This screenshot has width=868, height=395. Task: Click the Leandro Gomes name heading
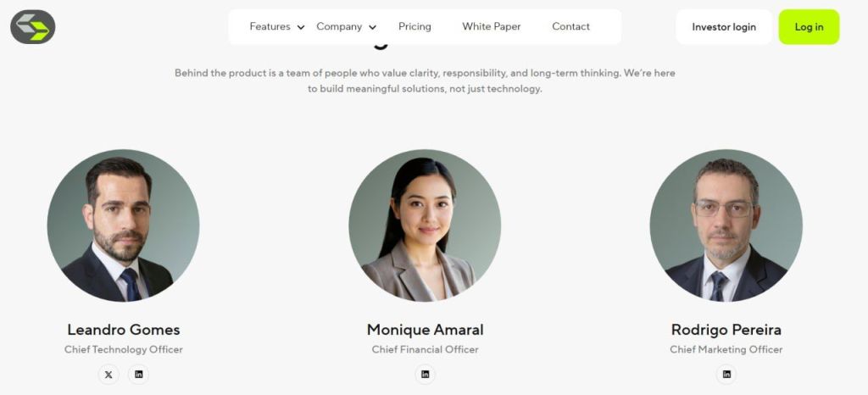click(x=124, y=330)
